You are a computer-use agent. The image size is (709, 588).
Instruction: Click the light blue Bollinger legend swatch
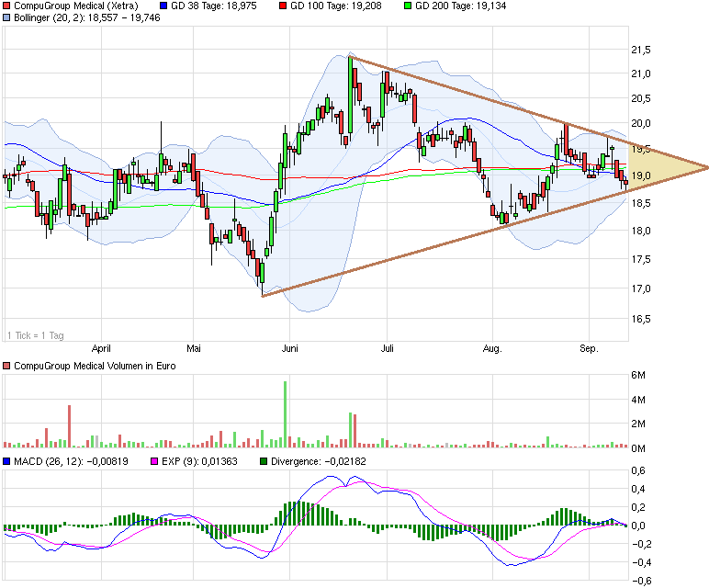click(6, 17)
